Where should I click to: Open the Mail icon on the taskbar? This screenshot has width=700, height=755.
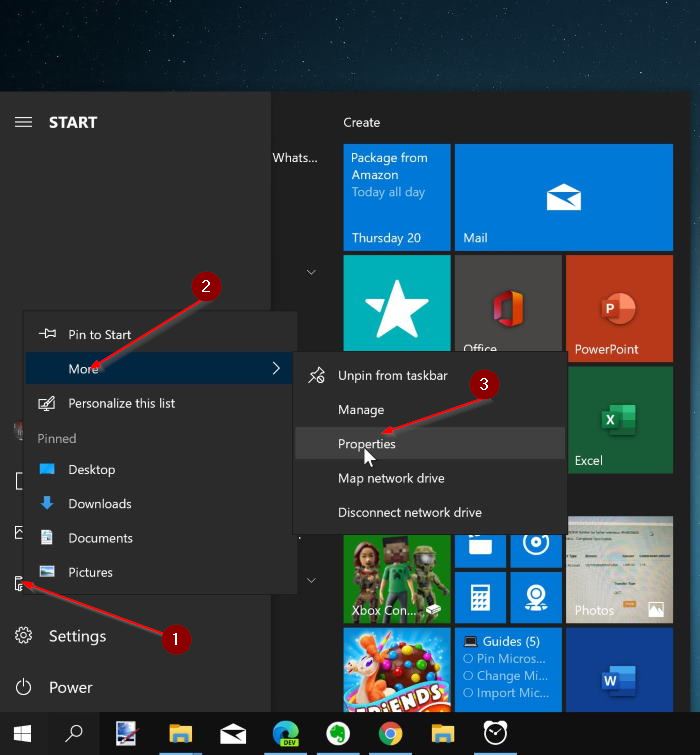(233, 735)
